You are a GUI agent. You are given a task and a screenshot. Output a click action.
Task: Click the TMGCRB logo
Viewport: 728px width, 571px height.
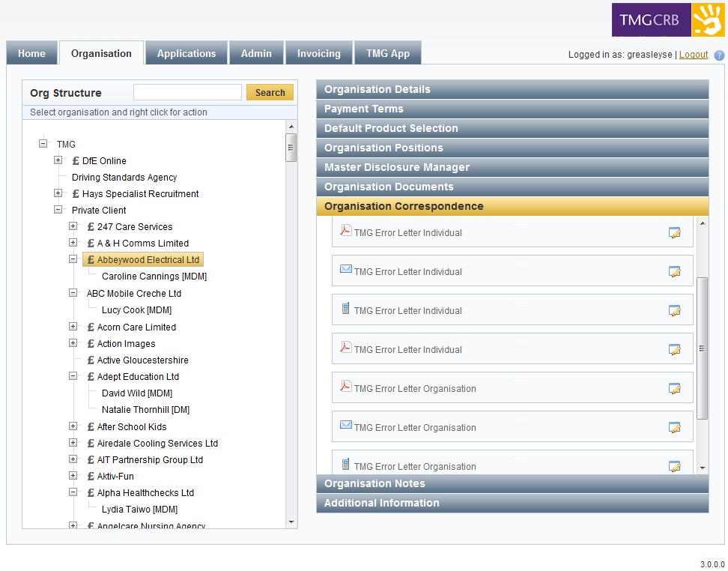[667, 19]
